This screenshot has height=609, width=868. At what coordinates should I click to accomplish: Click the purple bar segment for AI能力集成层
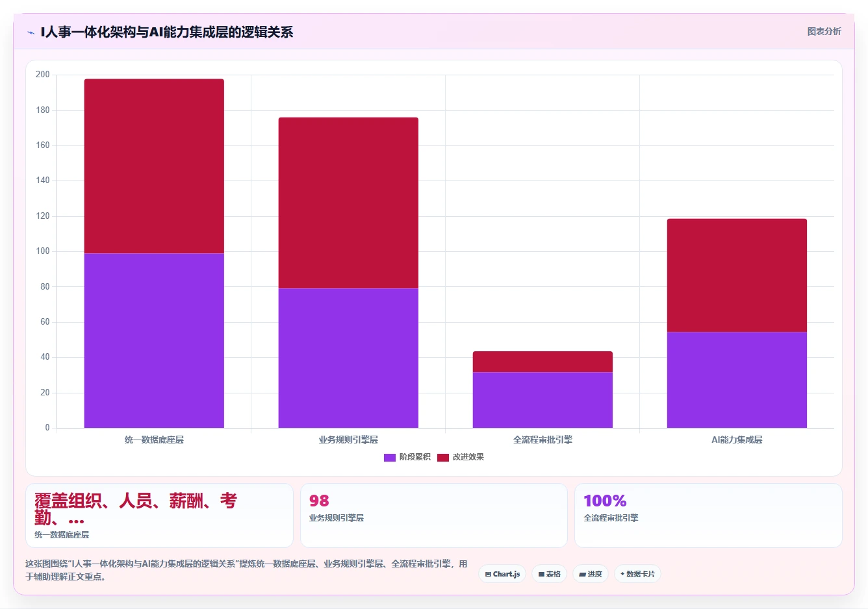(737, 380)
